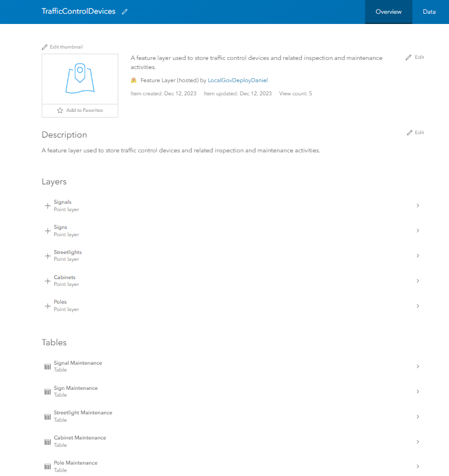Expand the Sign Maintenance table chevron

tap(418, 392)
